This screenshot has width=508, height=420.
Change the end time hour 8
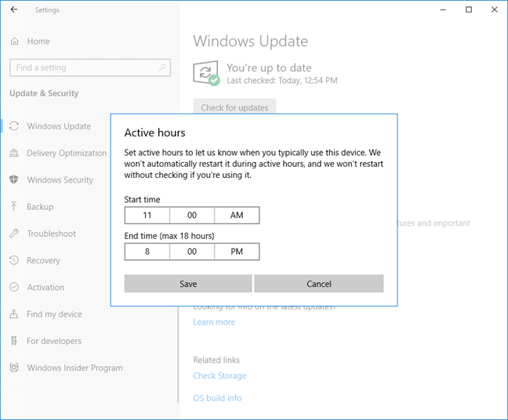[147, 252]
